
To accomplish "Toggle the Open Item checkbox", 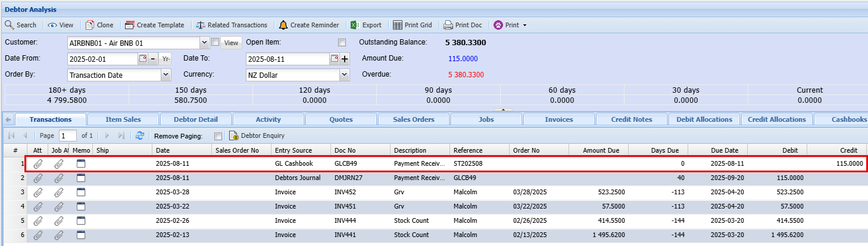I will [342, 43].
